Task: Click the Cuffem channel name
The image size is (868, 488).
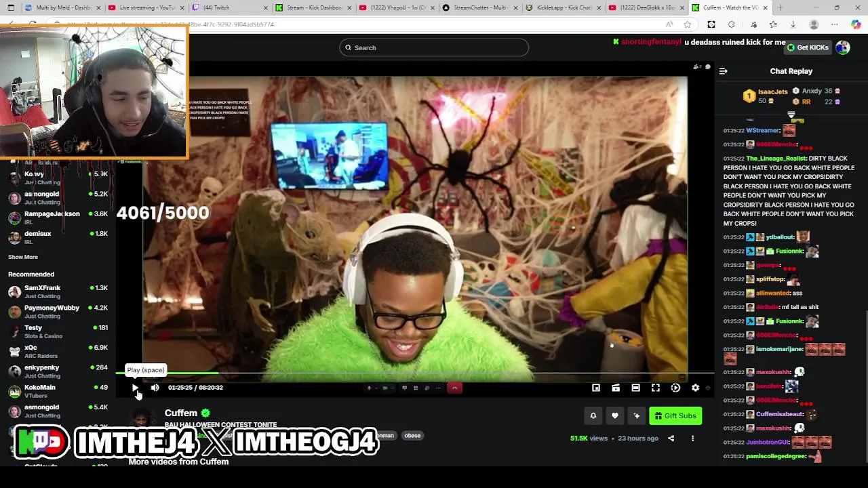Action: [181, 413]
